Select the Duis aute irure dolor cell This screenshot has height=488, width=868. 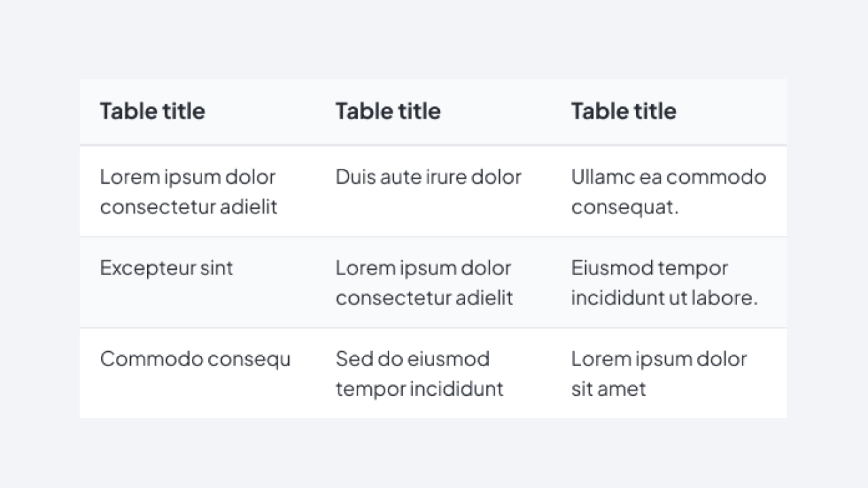pyautogui.click(x=429, y=177)
